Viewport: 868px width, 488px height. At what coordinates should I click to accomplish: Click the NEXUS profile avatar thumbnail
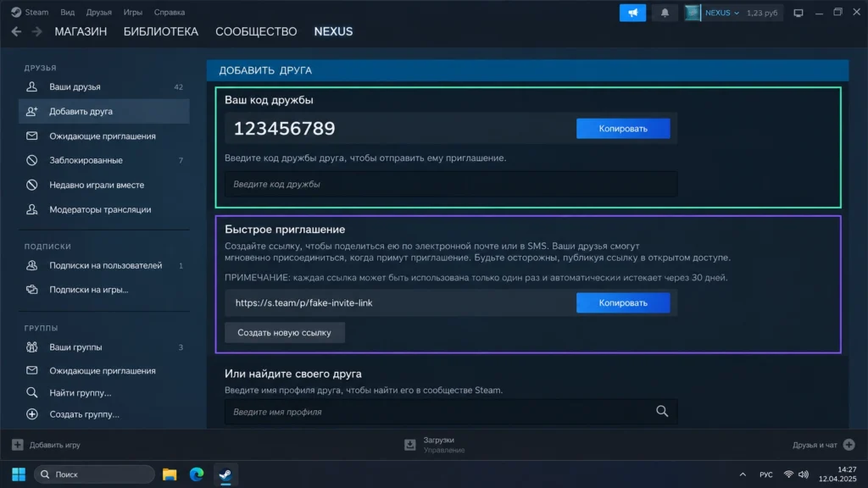tap(692, 13)
